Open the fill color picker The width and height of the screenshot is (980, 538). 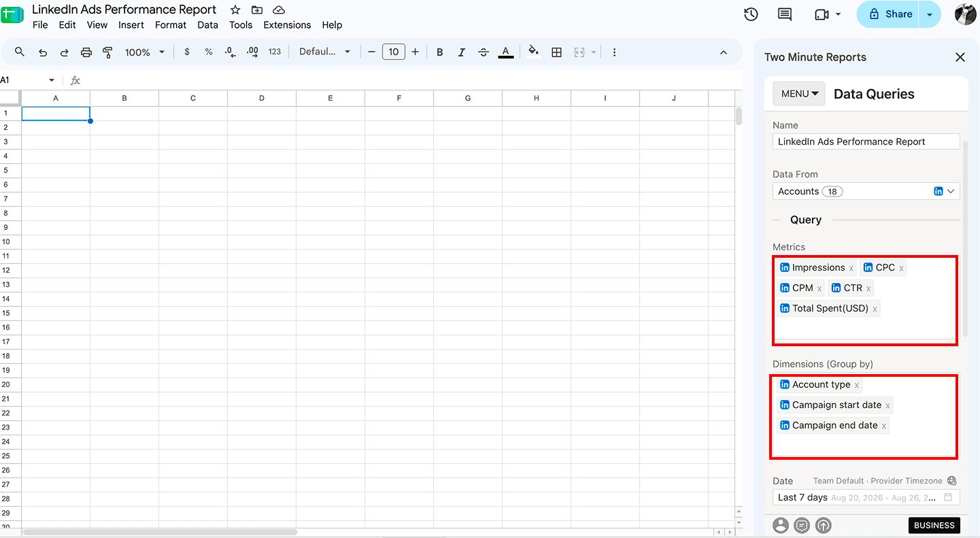point(534,52)
